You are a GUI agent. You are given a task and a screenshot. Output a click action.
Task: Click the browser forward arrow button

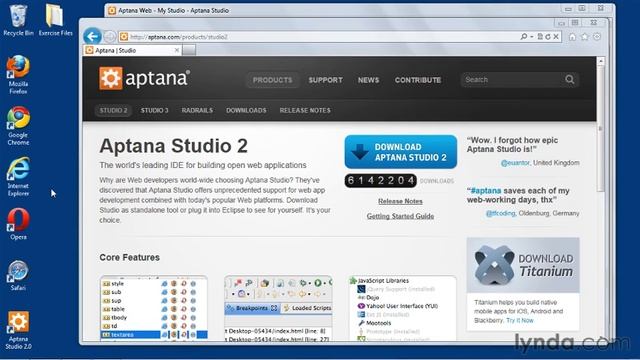pyautogui.click(x=109, y=37)
